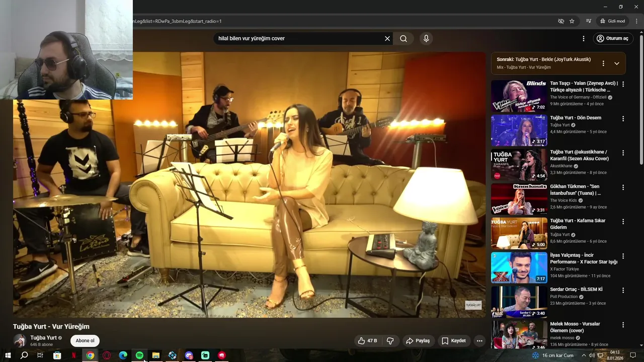This screenshot has height=362, width=644.
Task: Open options menu for Gökhan Türkmen video
Action: click(623, 187)
